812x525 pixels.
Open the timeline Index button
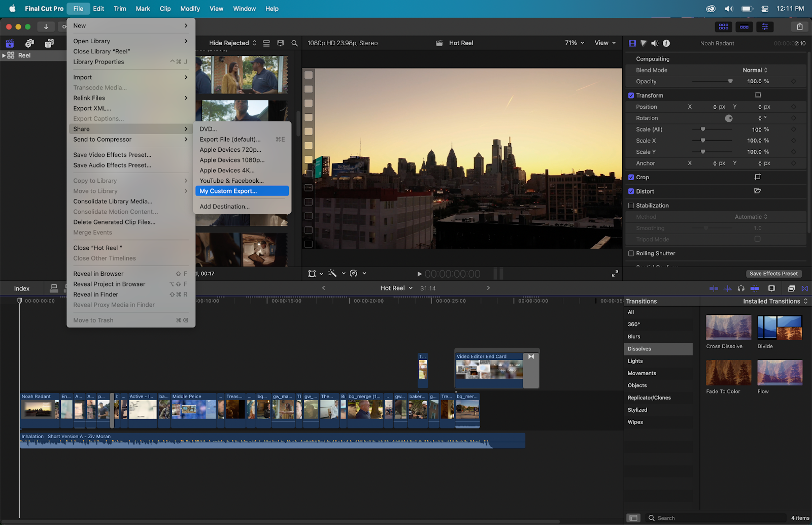[22, 288]
